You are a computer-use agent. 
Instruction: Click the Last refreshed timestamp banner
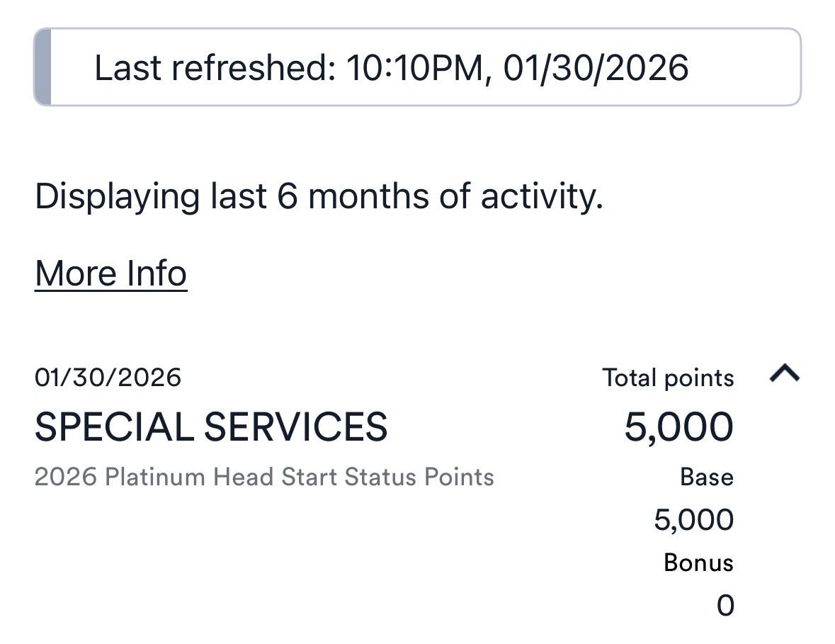coord(416,68)
